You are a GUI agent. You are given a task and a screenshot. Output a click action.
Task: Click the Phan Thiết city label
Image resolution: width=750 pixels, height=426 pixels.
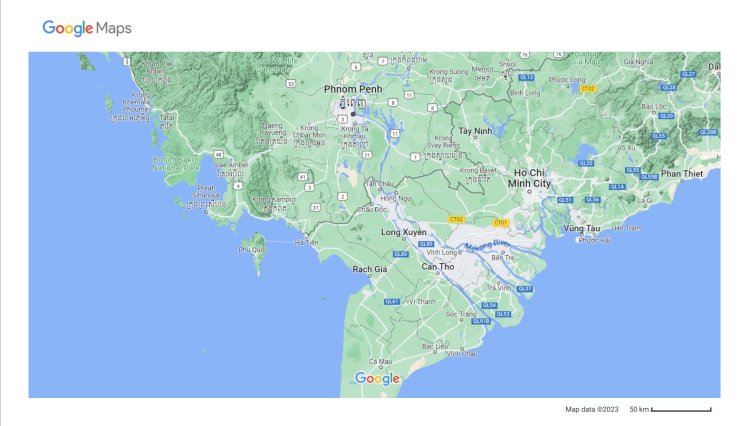[683, 173]
